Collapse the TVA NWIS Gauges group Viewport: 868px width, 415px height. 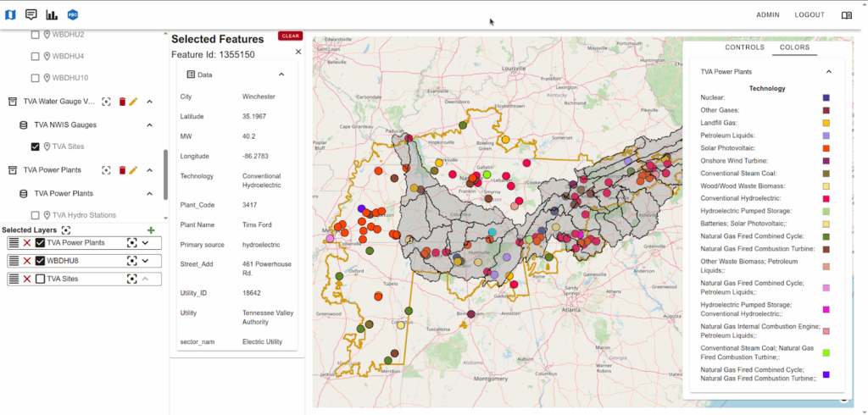click(x=149, y=125)
